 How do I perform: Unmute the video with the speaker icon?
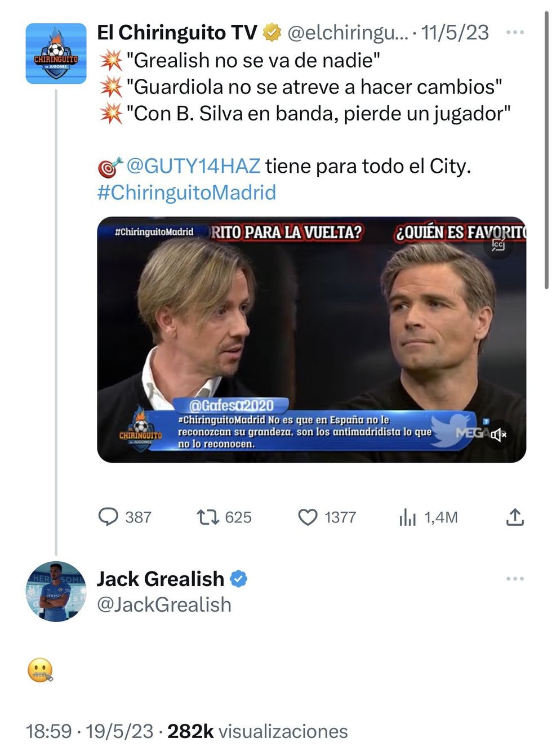click(498, 435)
